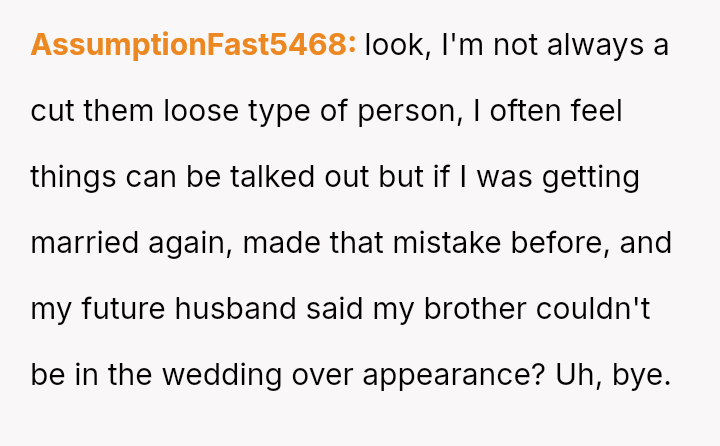
Task: Click the word "over" in the last line
Action: (x=325, y=375)
